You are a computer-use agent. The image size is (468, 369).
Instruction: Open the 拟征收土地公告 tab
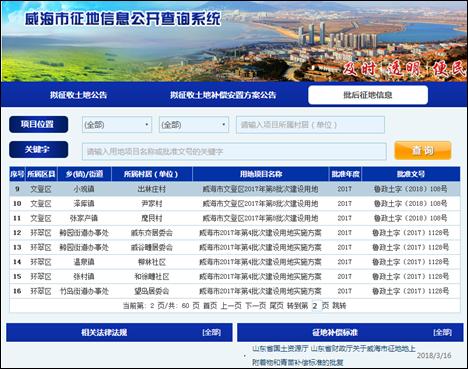coord(79,95)
